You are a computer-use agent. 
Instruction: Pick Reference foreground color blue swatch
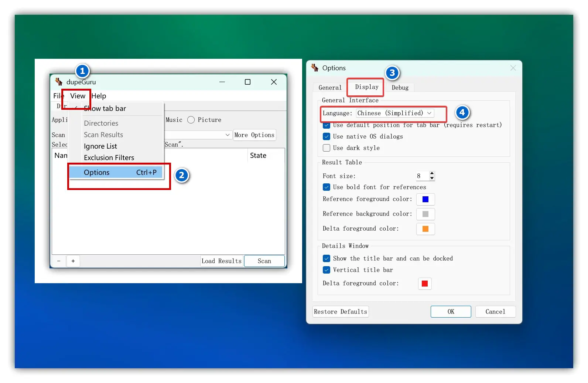pos(425,199)
